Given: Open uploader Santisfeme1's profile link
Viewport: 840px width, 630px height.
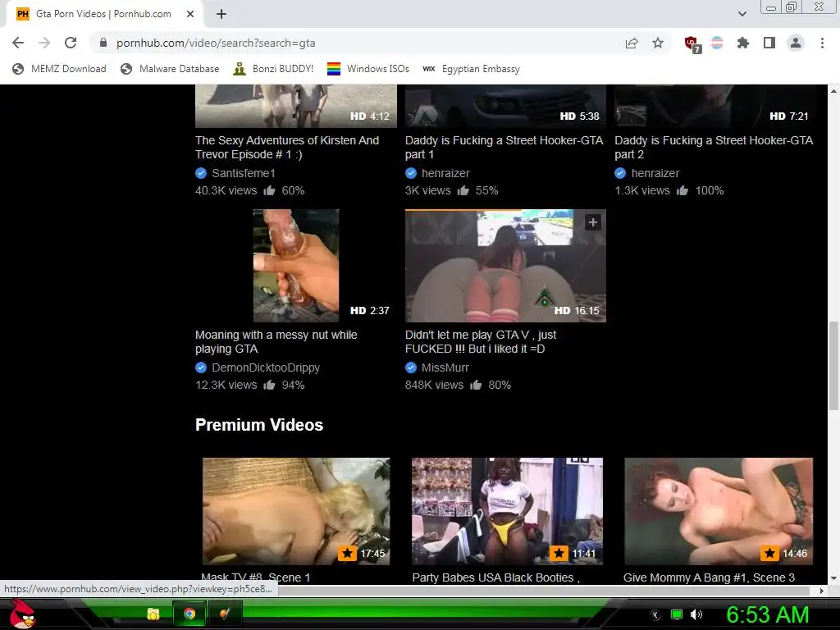Looking at the screenshot, I should coord(243,173).
